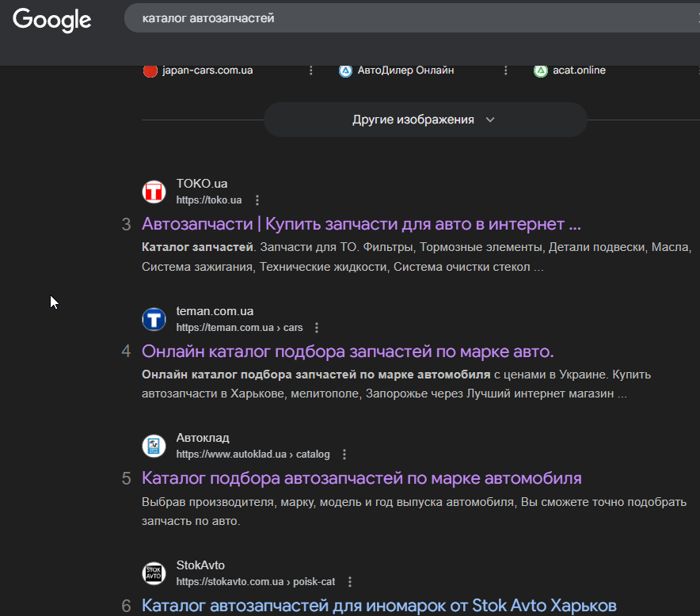Open the three-dot menu for the stokavto.com.ua result

click(350, 582)
